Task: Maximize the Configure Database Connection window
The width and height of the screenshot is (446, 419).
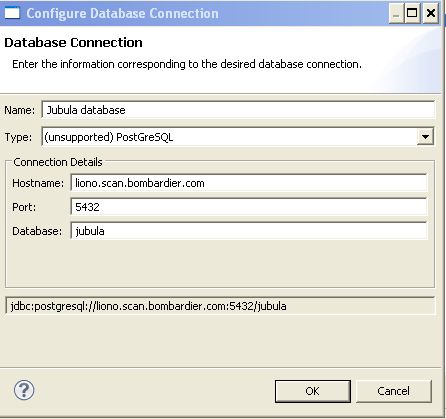Action: [412, 13]
